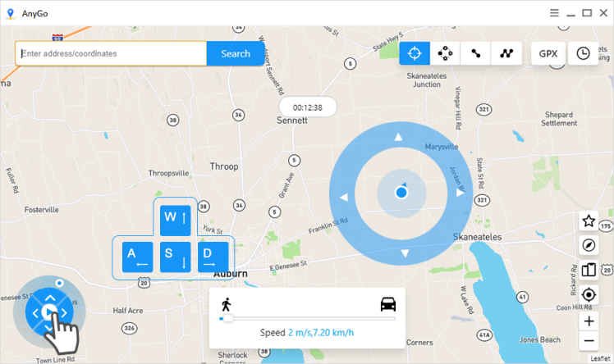Select the teleport mode crosshair icon
This screenshot has height=364, width=614.
[x=415, y=53]
